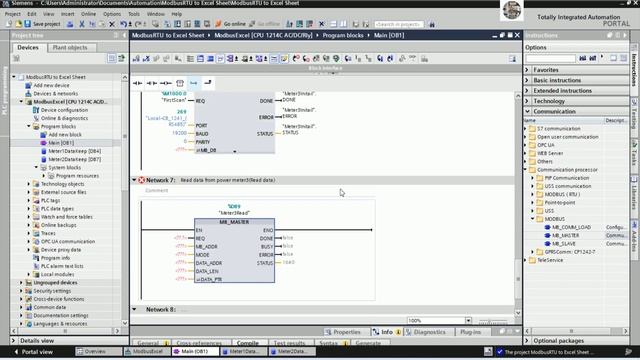This screenshot has height=360, width=640.
Task: Open the Properties inspector tab
Action: (343, 332)
